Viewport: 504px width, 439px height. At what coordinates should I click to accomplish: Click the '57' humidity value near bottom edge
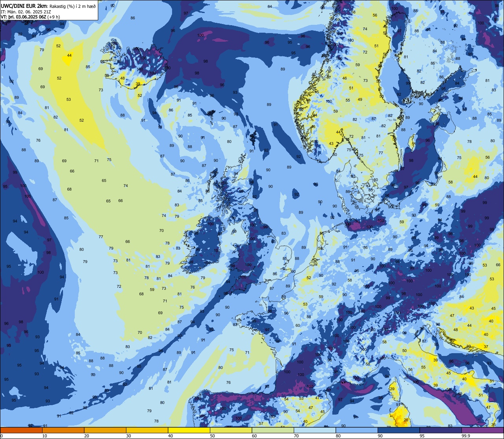261,424
